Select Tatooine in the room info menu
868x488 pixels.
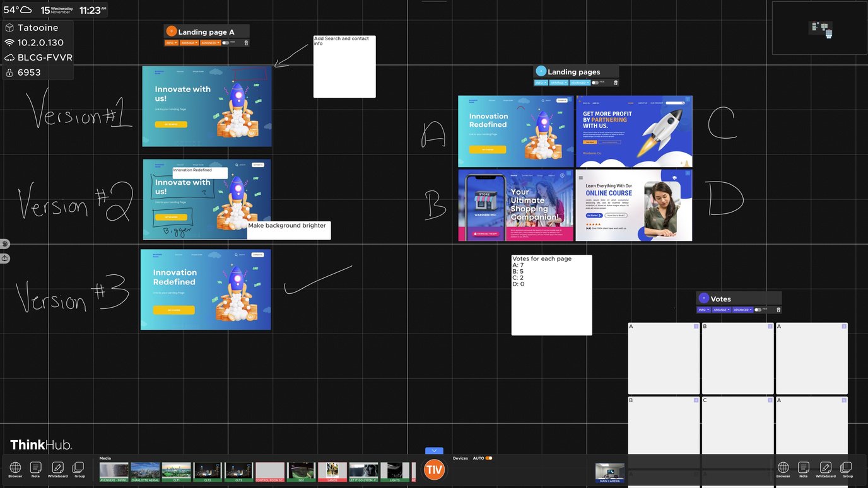37,28
